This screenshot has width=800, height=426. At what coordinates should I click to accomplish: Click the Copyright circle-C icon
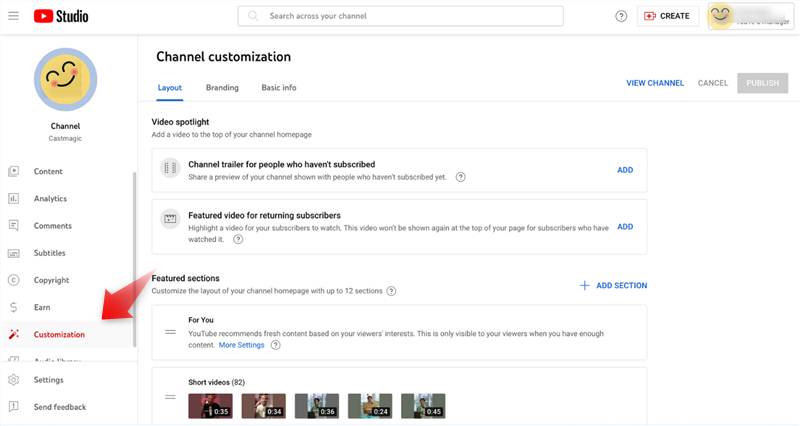pos(14,280)
